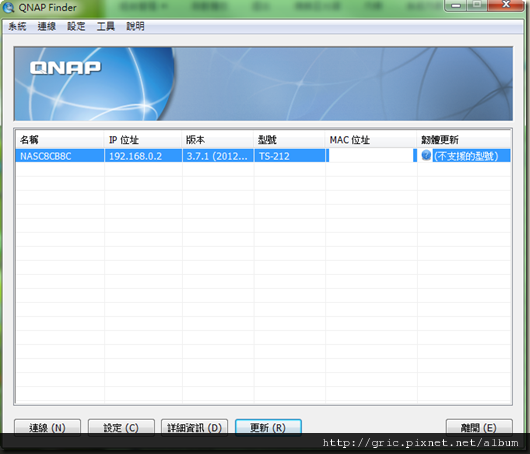Click the 連線 (N) button

[x=47, y=427]
